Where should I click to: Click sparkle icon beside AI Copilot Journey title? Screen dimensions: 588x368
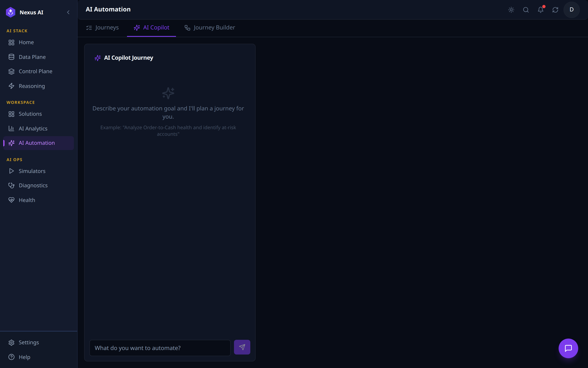click(98, 58)
